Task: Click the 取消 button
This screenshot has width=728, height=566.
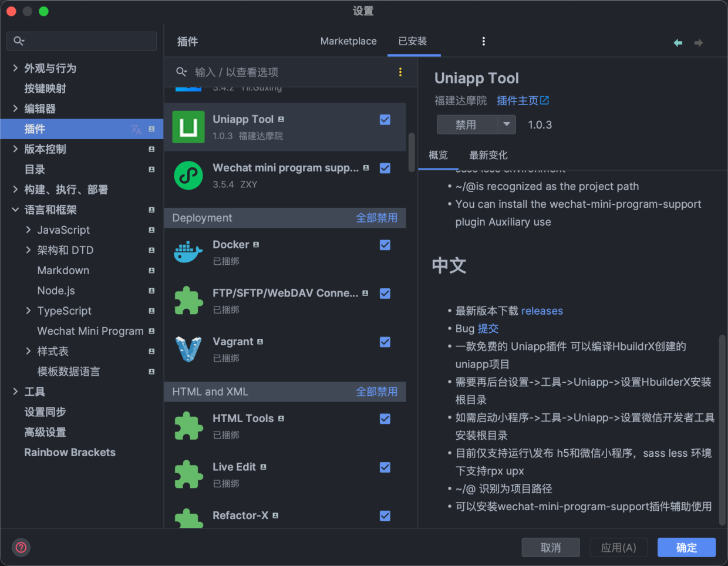Action: [x=551, y=548]
